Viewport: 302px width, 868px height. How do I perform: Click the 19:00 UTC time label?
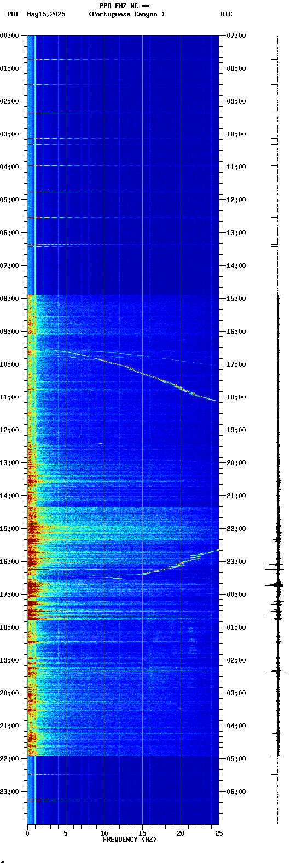(x=236, y=430)
